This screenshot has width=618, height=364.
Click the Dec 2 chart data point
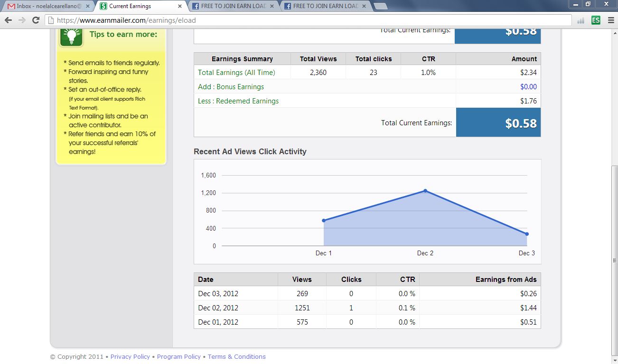(x=425, y=191)
